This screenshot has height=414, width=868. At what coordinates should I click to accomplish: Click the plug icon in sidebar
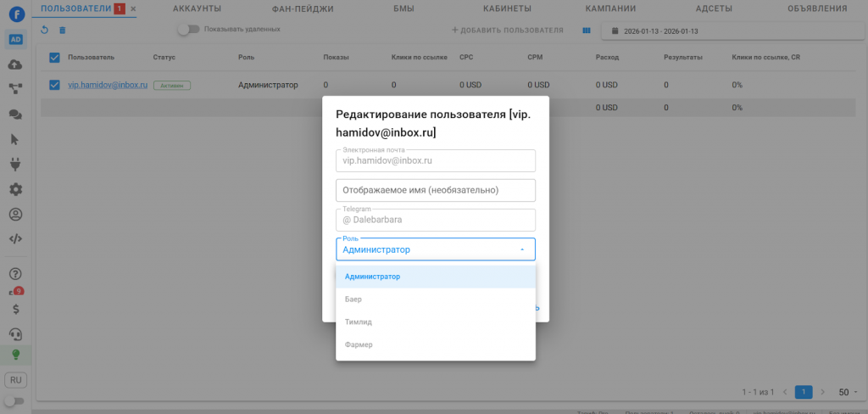point(15,164)
